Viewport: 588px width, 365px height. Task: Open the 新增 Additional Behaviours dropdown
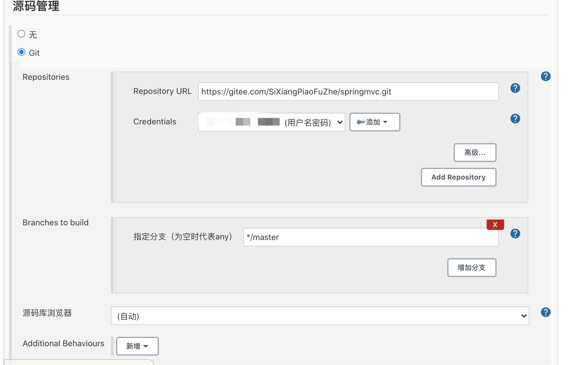(137, 346)
